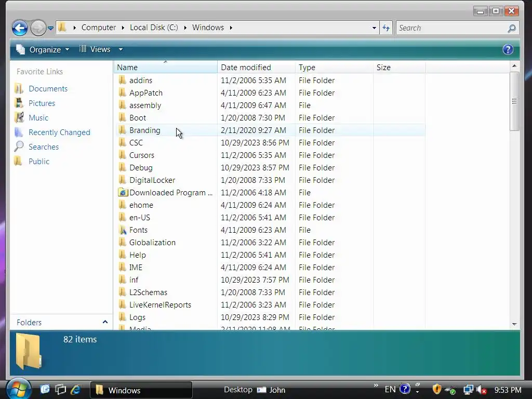Select the Fonts folder icon
Viewport: 532px width, 399px height.
point(123,230)
